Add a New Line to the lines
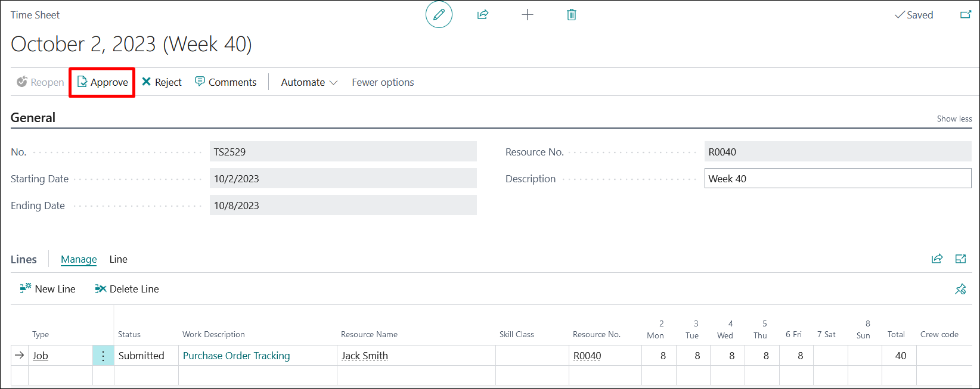 tap(48, 289)
